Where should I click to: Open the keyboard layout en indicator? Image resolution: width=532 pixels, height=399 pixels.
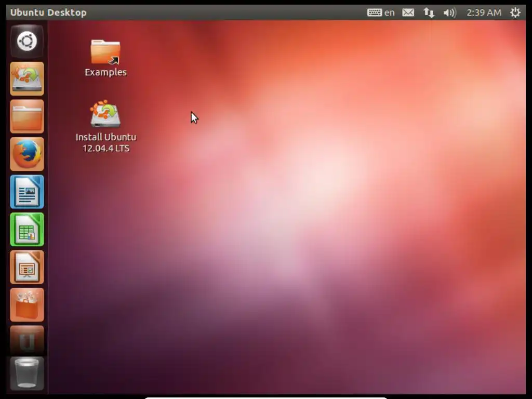(381, 12)
